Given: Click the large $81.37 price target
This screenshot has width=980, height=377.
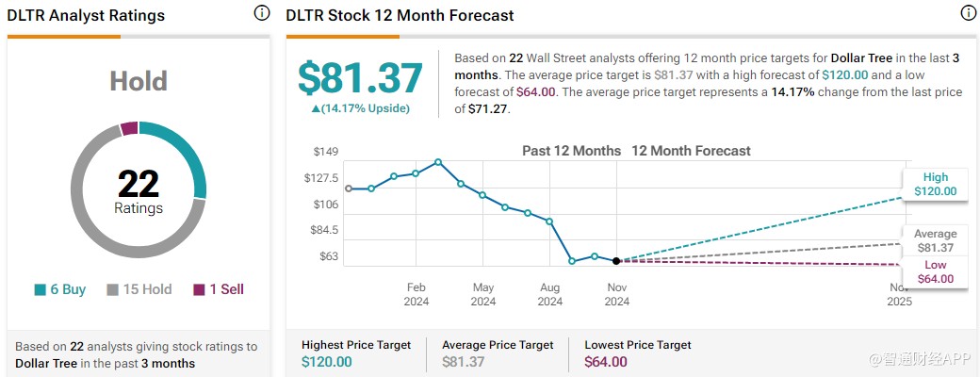Looking at the screenshot, I should pyautogui.click(x=361, y=77).
